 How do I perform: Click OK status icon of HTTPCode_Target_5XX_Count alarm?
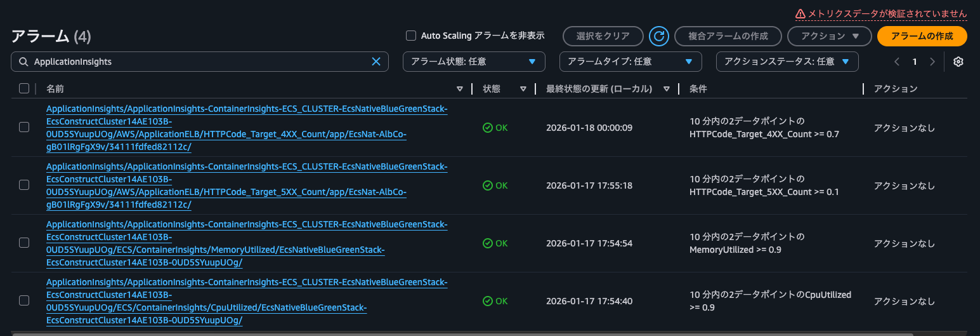pyautogui.click(x=488, y=185)
